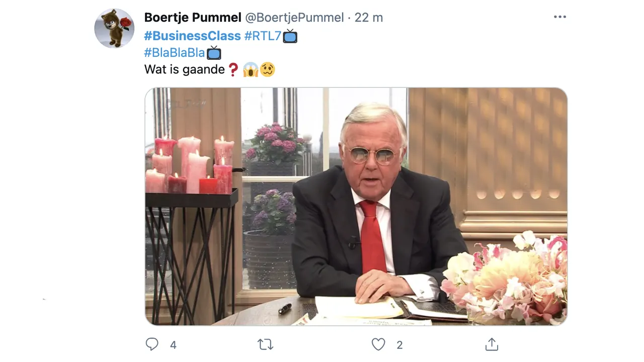
Task: Open the tweet via 22 m timestamp
Action: click(x=369, y=18)
